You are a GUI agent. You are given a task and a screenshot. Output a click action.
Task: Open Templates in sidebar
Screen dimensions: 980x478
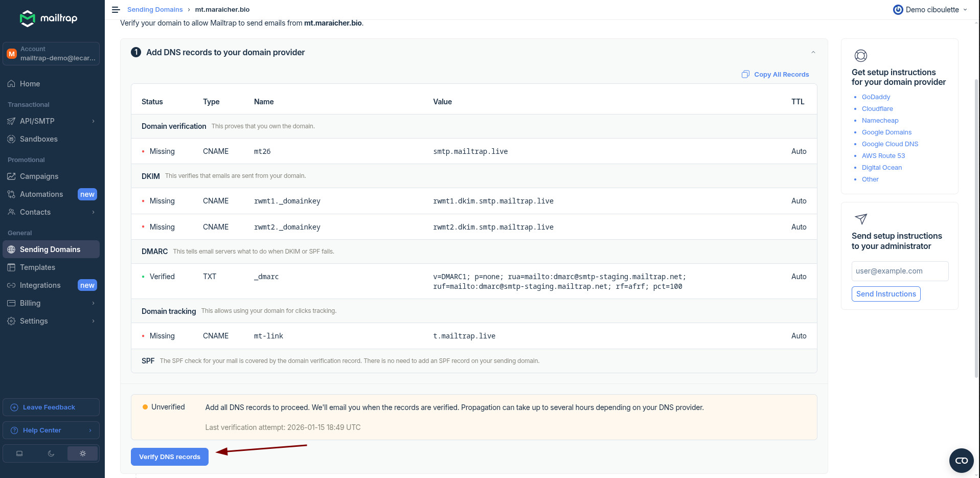coord(37,267)
